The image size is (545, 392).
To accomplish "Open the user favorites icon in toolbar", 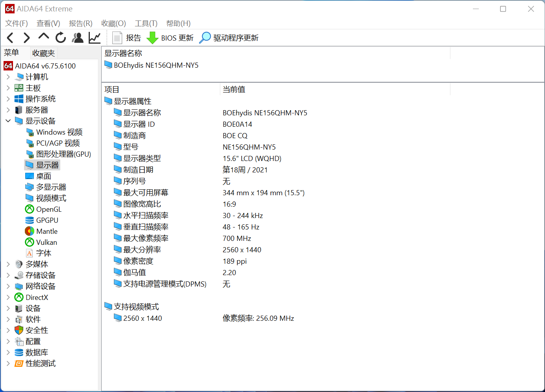I will (78, 38).
